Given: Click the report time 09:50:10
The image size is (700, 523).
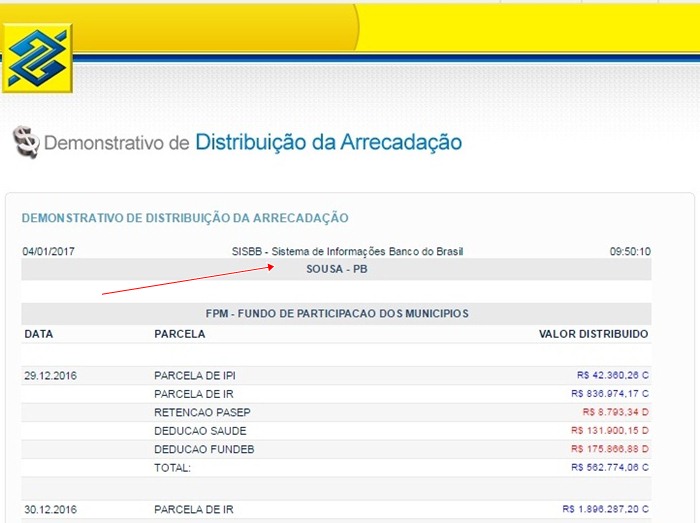Looking at the screenshot, I should click(630, 252).
